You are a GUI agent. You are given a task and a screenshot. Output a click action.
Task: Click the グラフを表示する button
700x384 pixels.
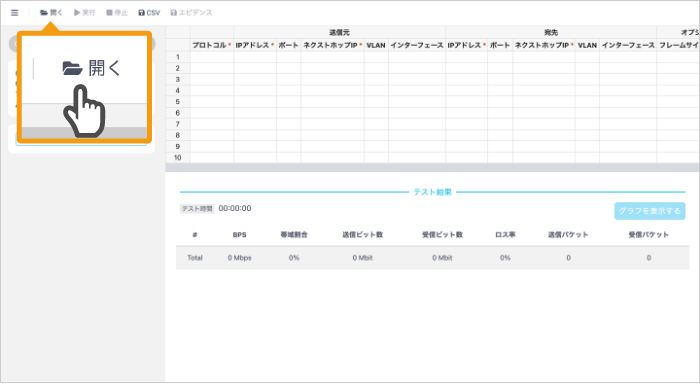[650, 211]
